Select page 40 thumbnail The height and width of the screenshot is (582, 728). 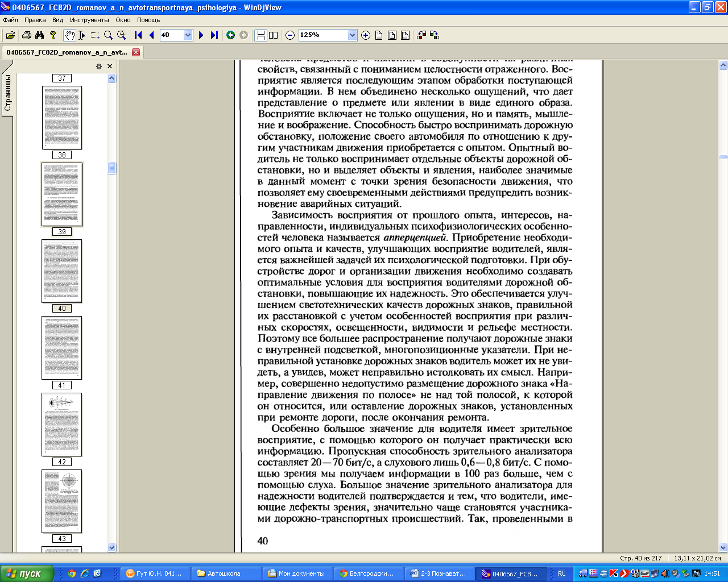(62, 271)
